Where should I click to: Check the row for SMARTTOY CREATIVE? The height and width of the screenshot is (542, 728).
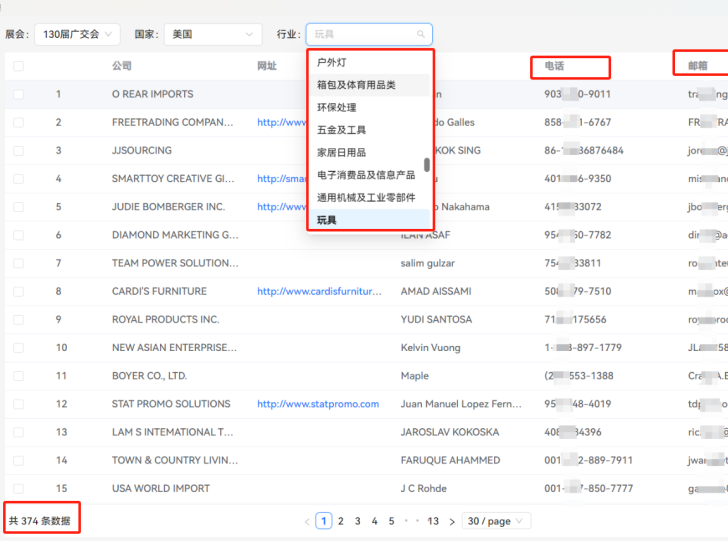(x=19, y=179)
